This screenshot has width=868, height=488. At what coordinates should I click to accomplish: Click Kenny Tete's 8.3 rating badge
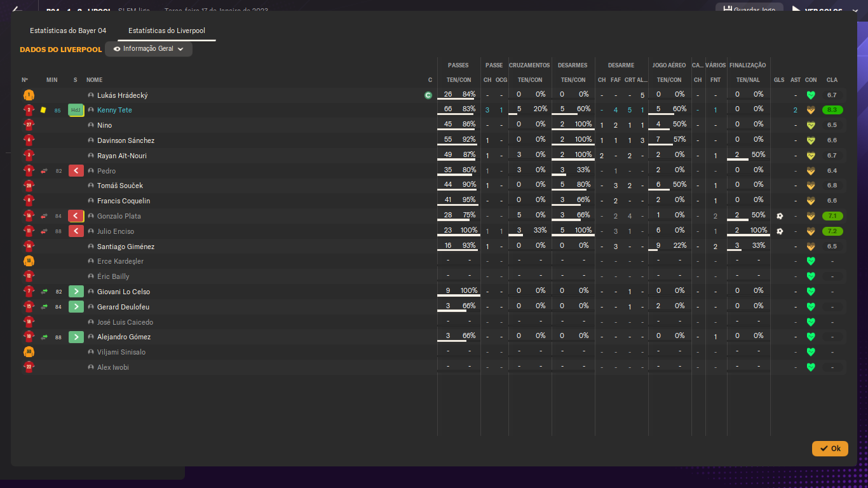click(x=832, y=110)
